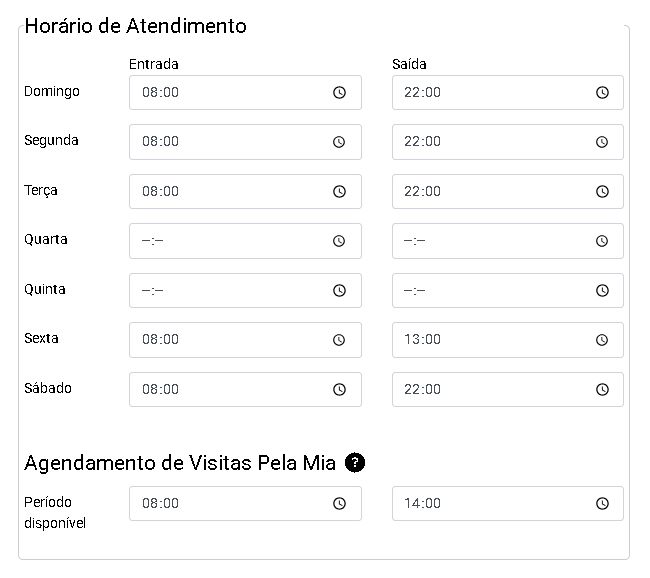Open clock picker for Período disponível end
650x578 pixels.
tap(602, 504)
